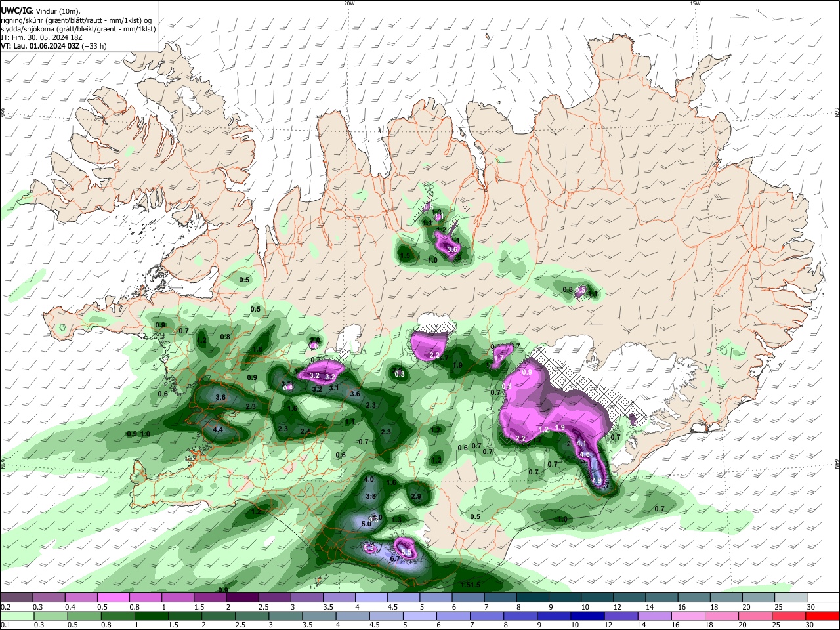The image size is (840, 630).
Task: Pick the dark purple 2 swatch in the snow legend
Action: [241, 598]
